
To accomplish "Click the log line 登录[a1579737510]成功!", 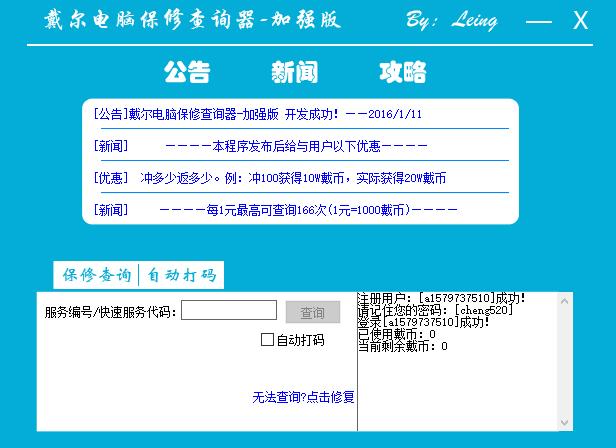I will (424, 322).
